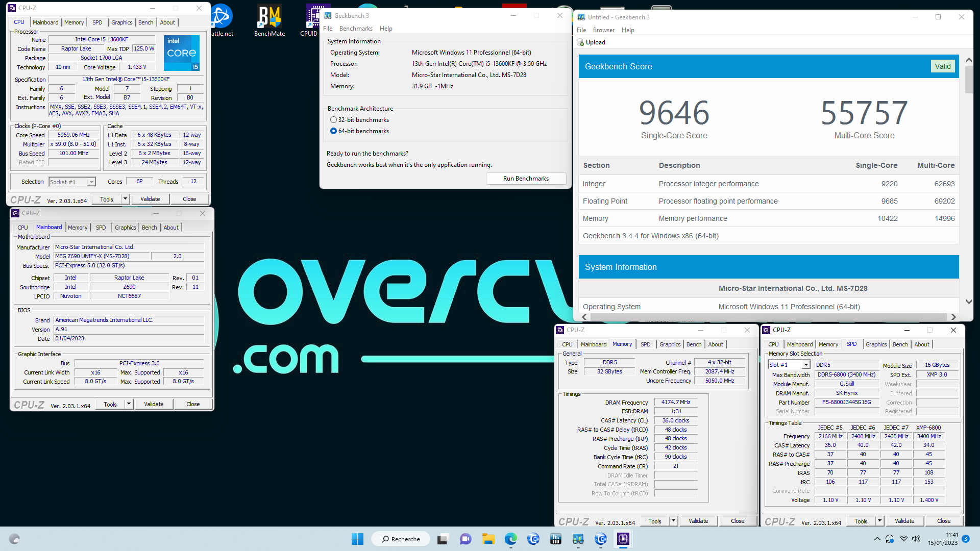The width and height of the screenshot is (980, 551).
Task: Click the top-left CPU-Z window title icon
Action: [x=12, y=8]
